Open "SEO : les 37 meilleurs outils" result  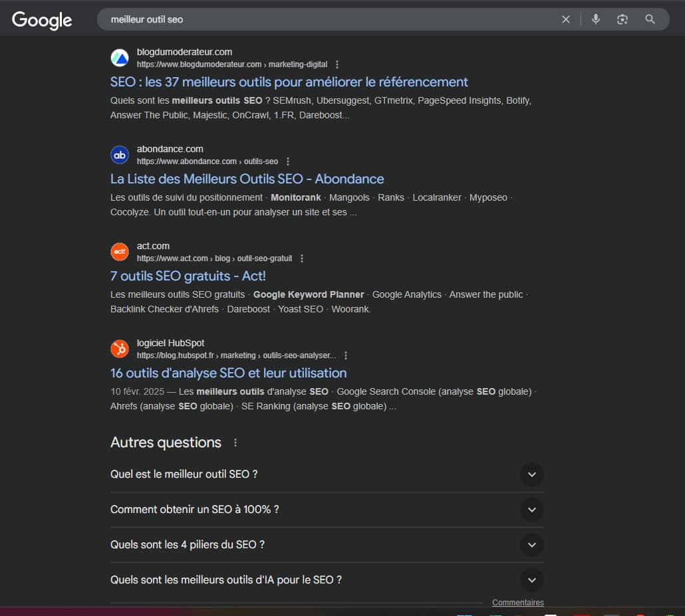[289, 82]
